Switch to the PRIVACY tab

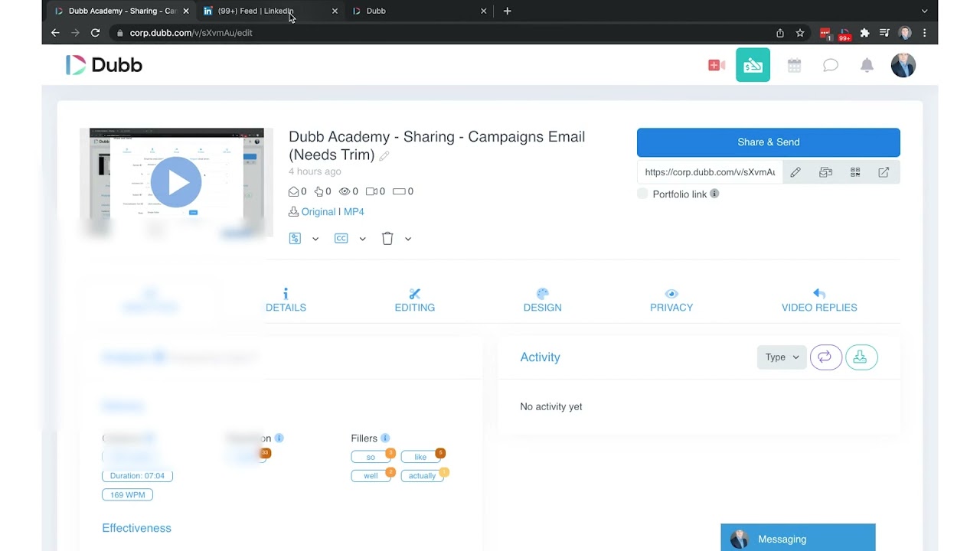pos(671,301)
